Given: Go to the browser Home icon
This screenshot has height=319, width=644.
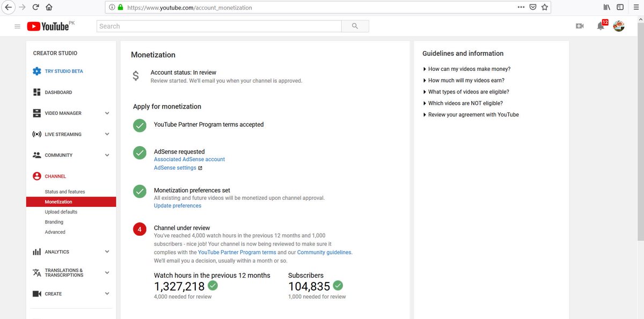Looking at the screenshot, I should point(49,8).
